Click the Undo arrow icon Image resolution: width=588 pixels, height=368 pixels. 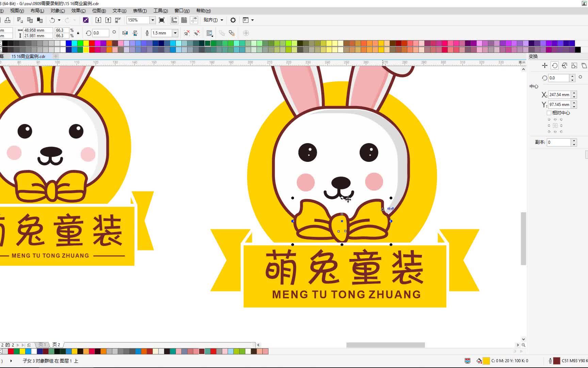pos(52,20)
